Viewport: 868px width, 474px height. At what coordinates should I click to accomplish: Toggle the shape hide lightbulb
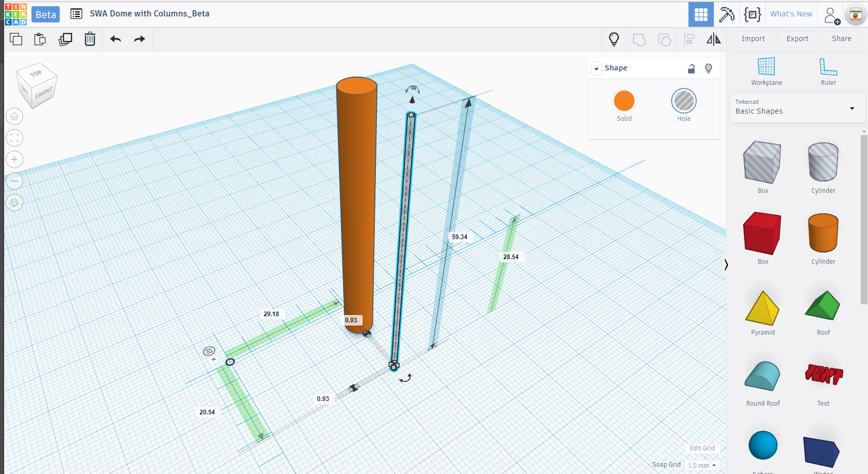(x=709, y=68)
